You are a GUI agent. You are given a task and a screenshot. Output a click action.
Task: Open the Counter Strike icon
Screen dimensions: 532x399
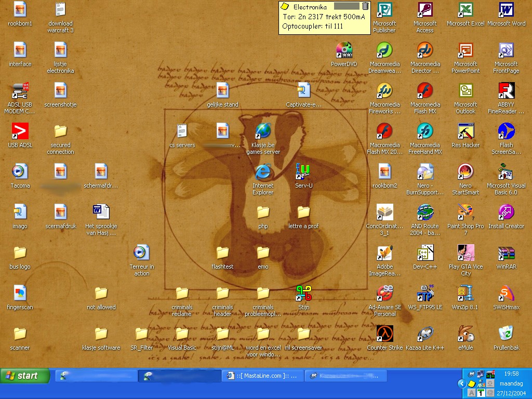point(384,335)
